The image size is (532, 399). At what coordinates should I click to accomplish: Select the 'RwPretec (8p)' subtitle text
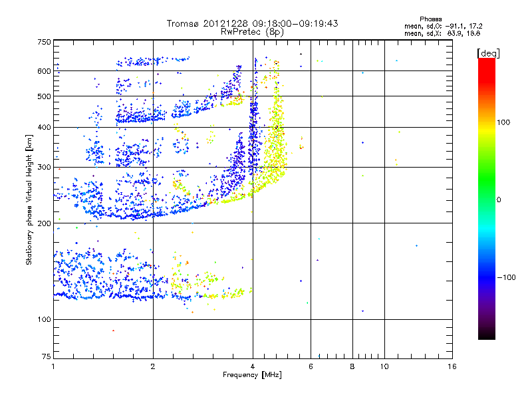(x=252, y=32)
